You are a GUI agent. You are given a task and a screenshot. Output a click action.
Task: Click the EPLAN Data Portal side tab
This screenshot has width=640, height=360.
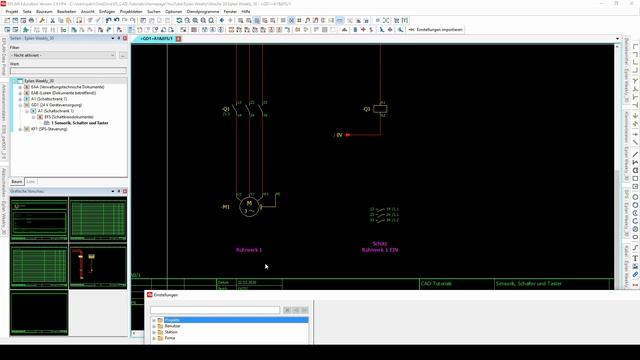[4, 57]
